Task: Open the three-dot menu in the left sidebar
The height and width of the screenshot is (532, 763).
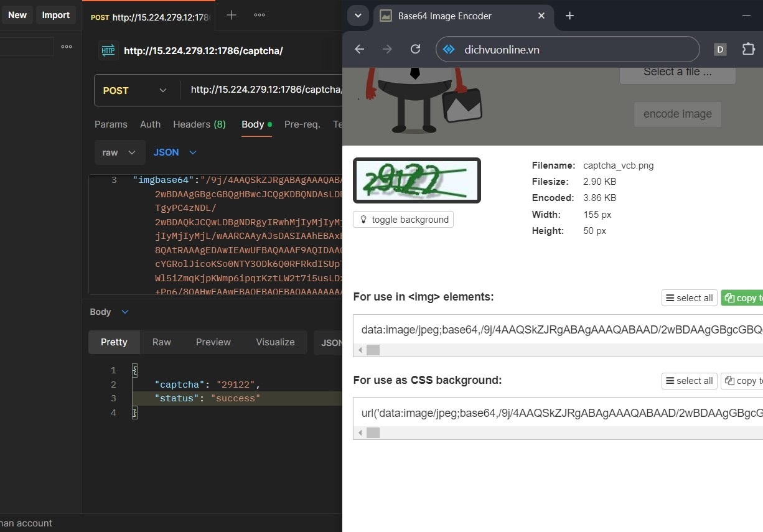Action: click(x=67, y=46)
